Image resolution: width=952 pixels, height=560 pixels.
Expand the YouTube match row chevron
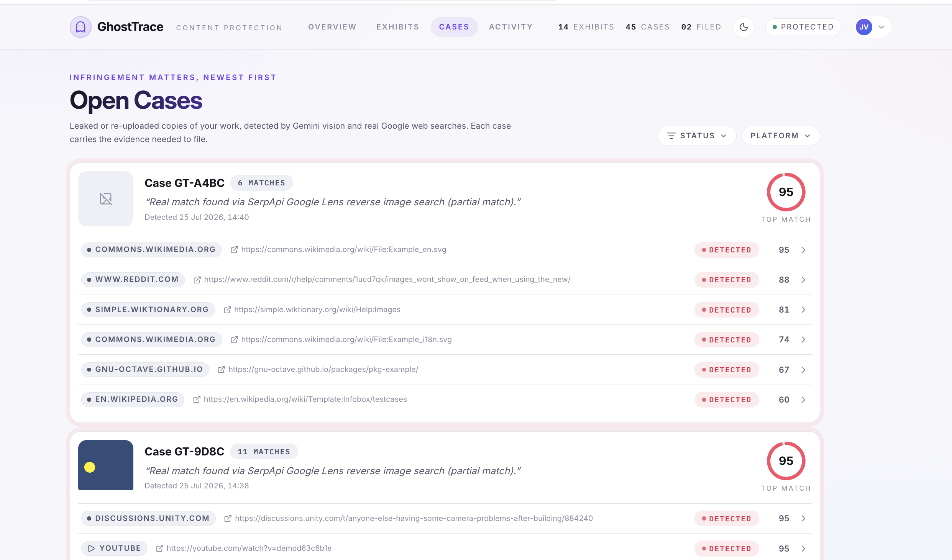coord(803,549)
